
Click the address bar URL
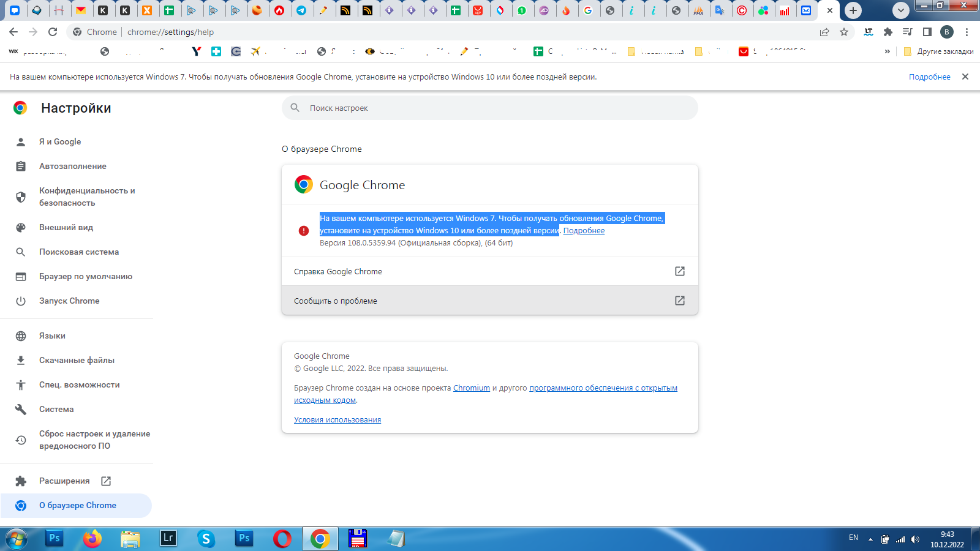tap(170, 32)
